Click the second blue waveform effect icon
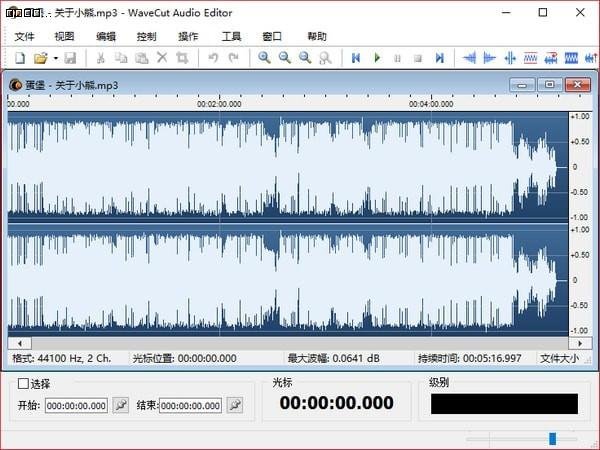This screenshot has height=450, width=600. pyautogui.click(x=489, y=58)
